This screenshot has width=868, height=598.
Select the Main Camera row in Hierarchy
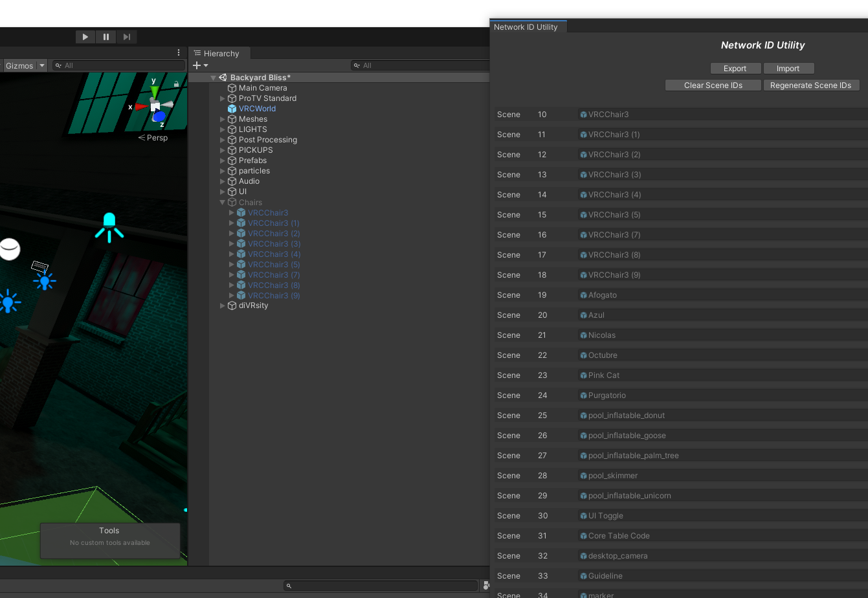click(349, 88)
